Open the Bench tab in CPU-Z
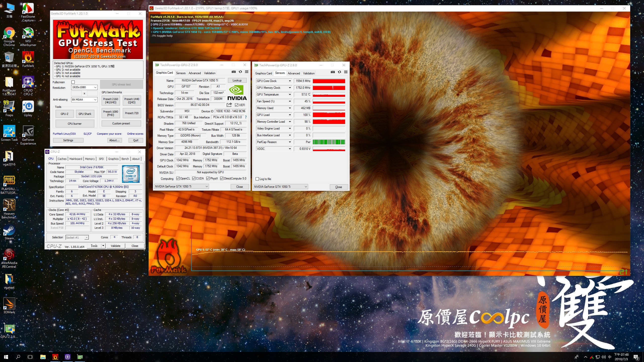644x362 pixels. click(125, 159)
